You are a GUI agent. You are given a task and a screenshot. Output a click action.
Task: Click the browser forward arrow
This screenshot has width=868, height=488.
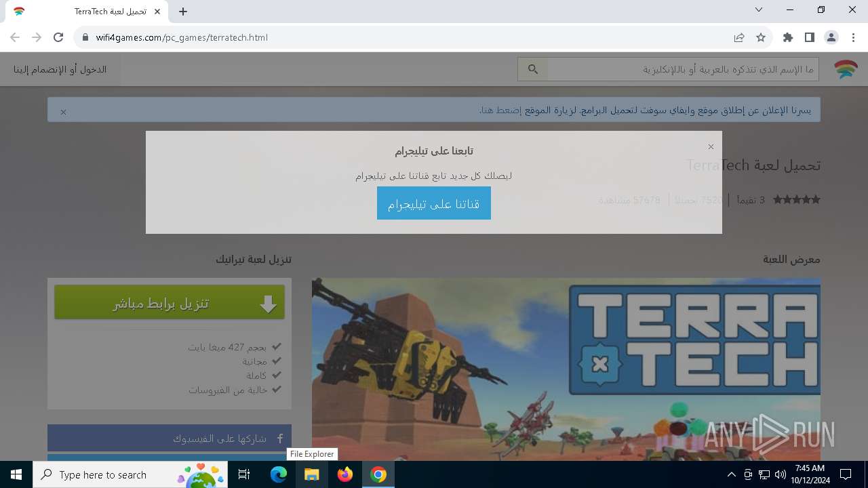(x=37, y=37)
